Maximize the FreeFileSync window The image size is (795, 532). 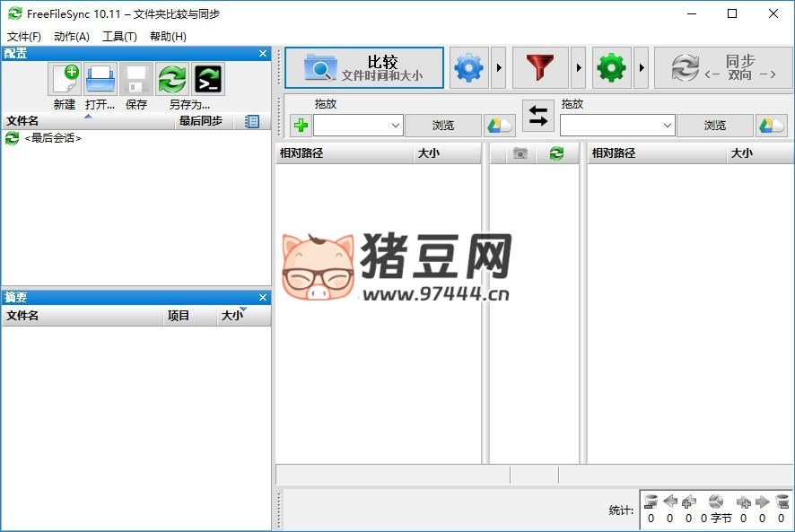(732, 13)
